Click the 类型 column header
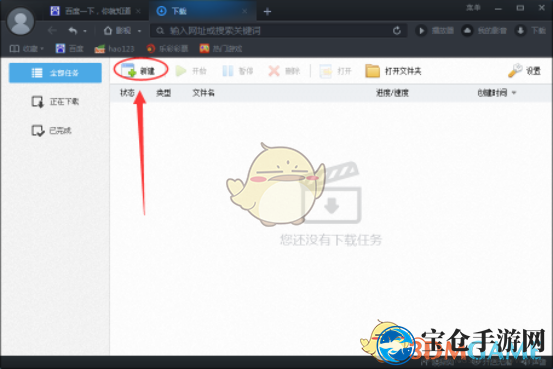The height and width of the screenshot is (369, 553). tap(164, 93)
